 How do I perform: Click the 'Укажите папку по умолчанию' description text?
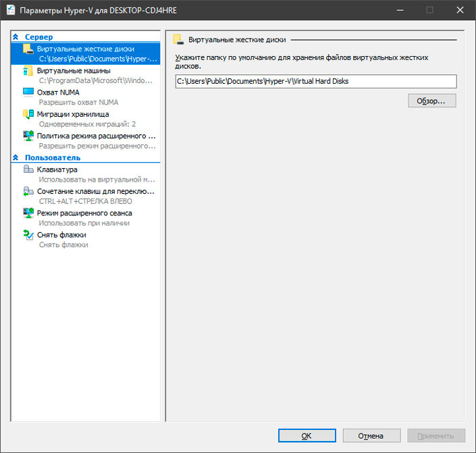point(302,61)
